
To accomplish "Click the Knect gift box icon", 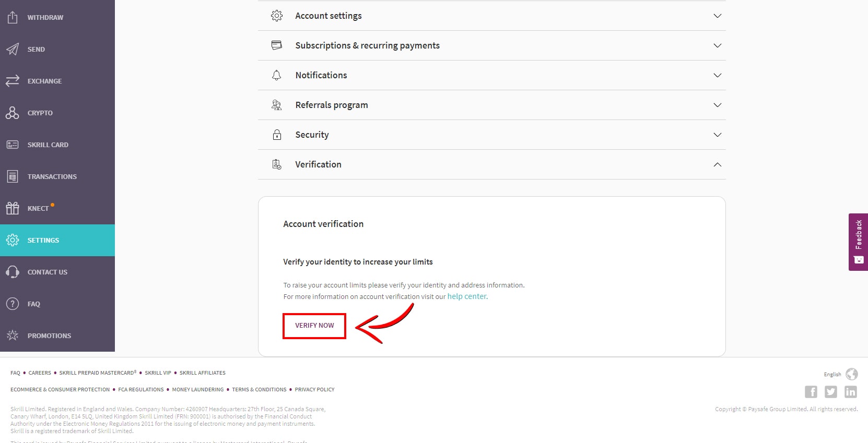I will (x=13, y=208).
